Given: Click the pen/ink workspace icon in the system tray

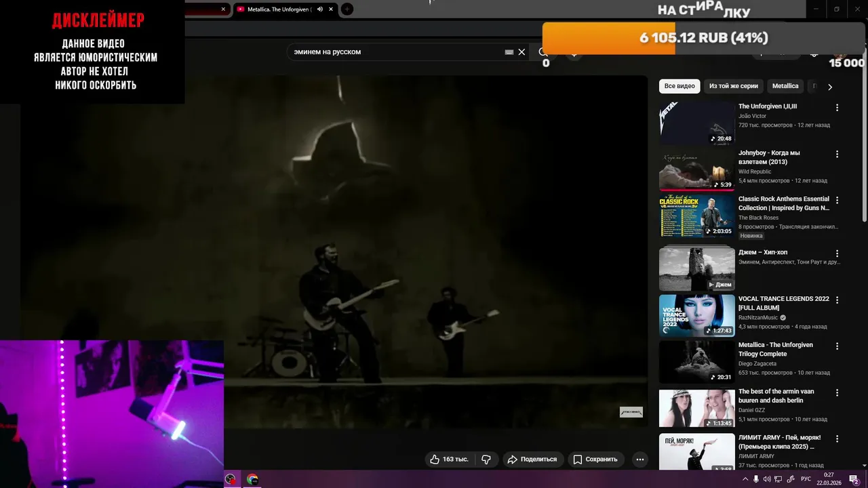Looking at the screenshot, I should [790, 479].
